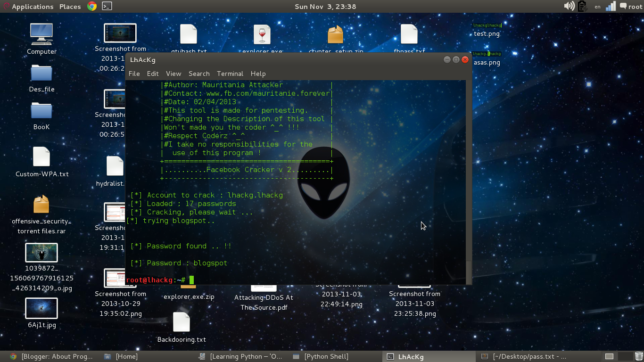The width and height of the screenshot is (644, 362).
Task: Open the clipboard tray icon
Action: point(582,6)
